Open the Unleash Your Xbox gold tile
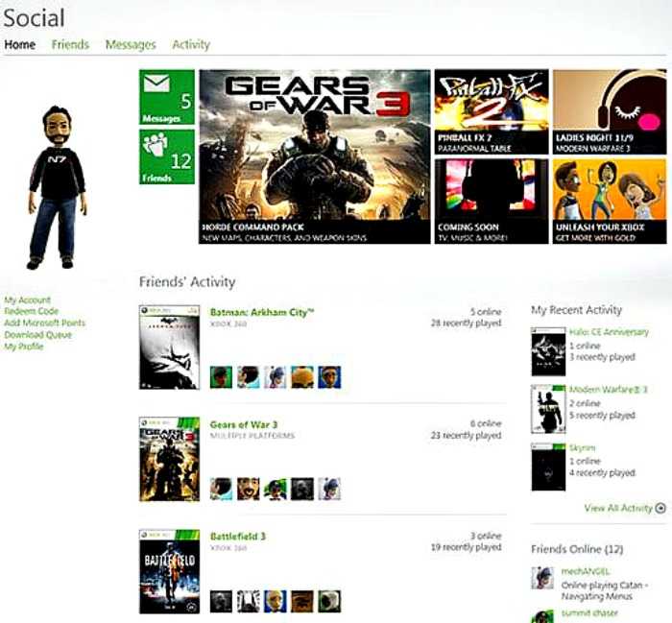672x623 pixels. point(610,202)
